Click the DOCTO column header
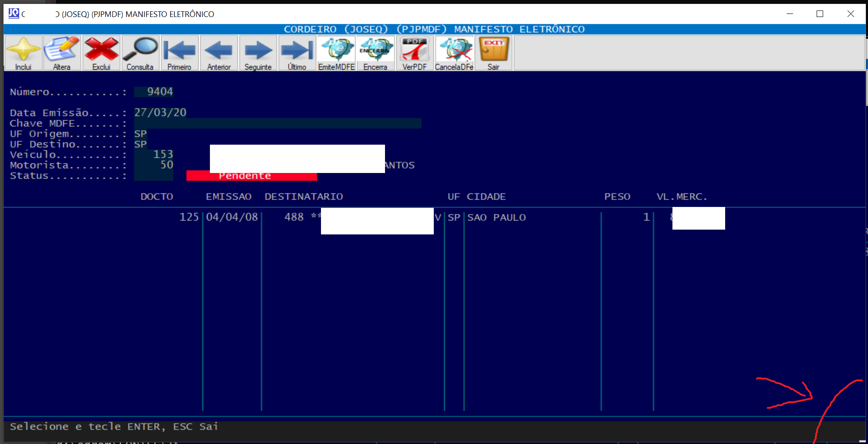868x444 pixels. click(x=157, y=197)
